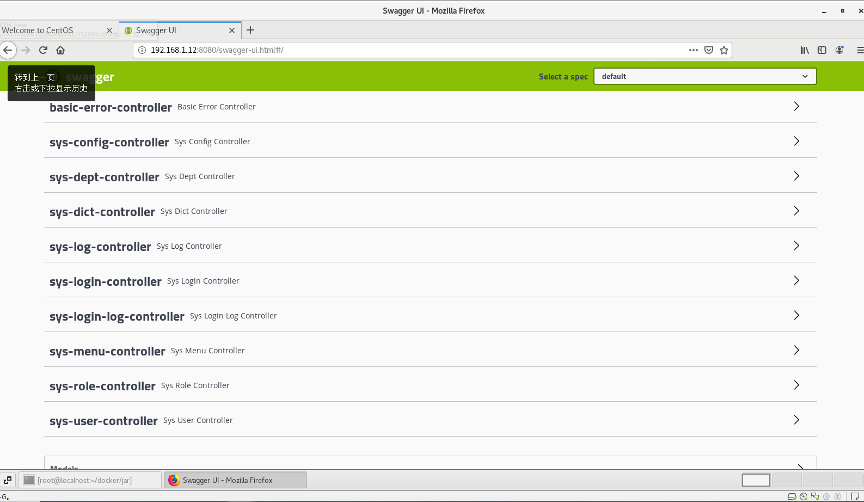The width and height of the screenshot is (864, 502).
Task: Save page to Pocket
Action: pyautogui.click(x=709, y=50)
